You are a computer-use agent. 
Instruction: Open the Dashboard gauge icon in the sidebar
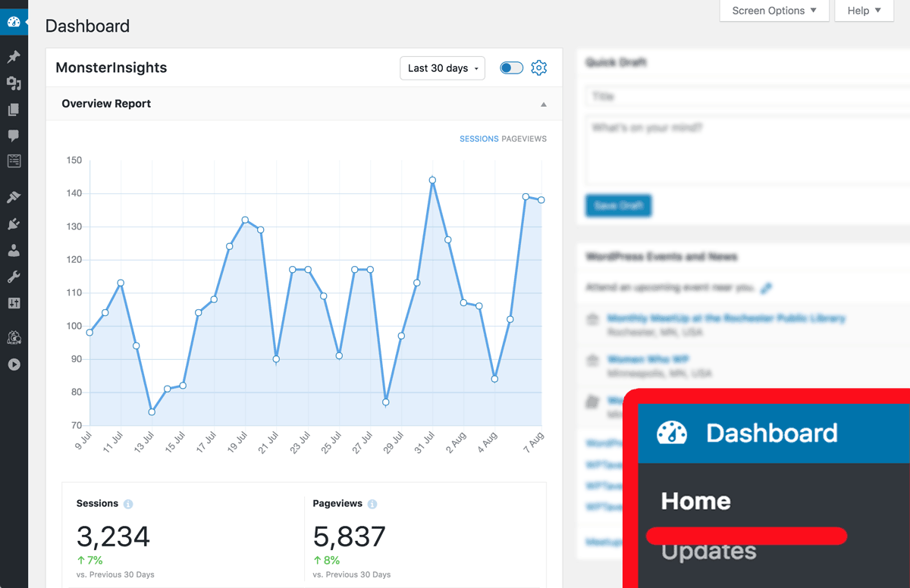tap(14, 22)
